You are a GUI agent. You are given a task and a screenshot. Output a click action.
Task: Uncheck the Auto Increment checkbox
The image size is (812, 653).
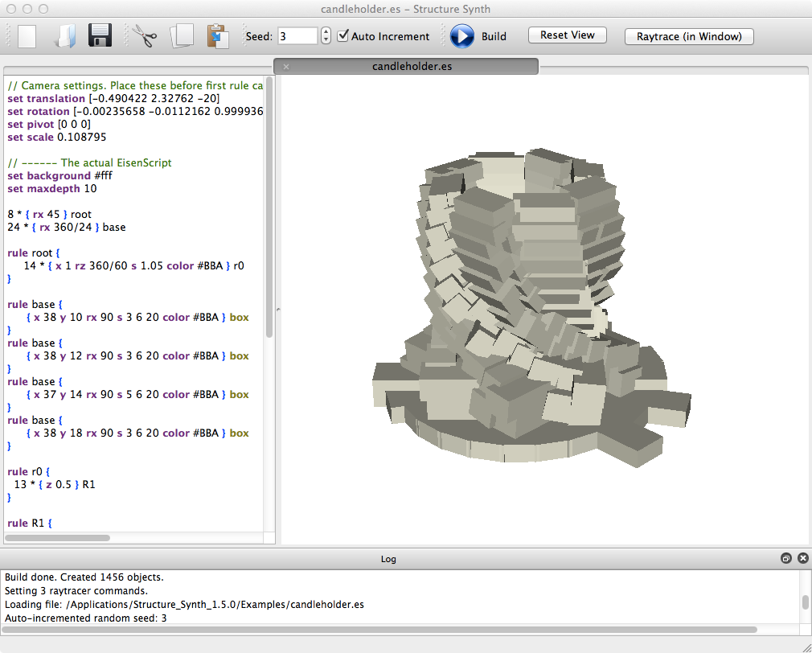(343, 36)
